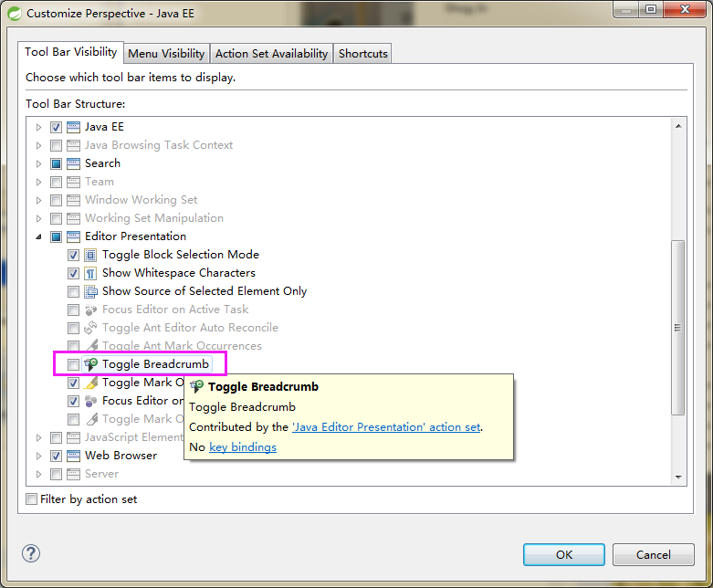This screenshot has height=588, width=713.
Task: Expand the Team tree node
Action: click(x=38, y=183)
